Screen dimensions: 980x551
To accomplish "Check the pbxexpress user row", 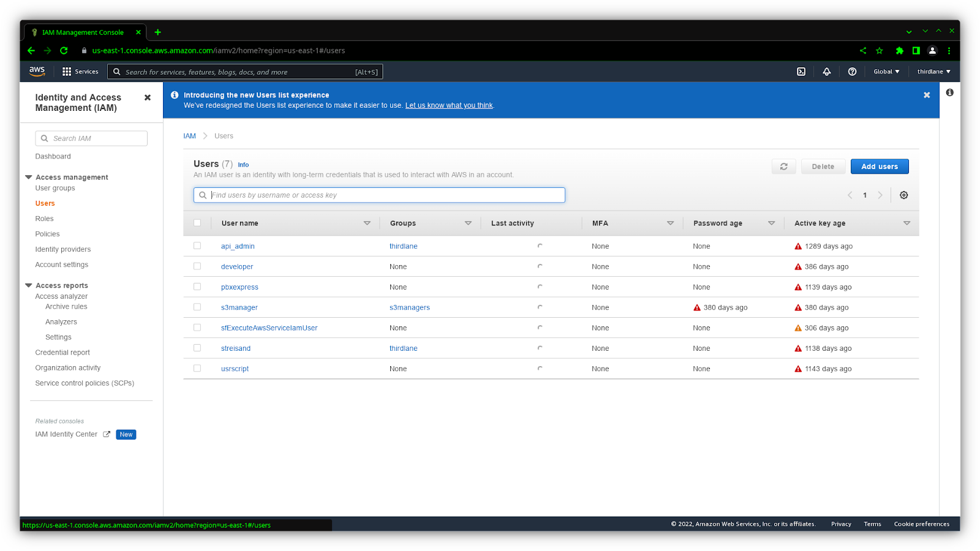I will pos(197,287).
